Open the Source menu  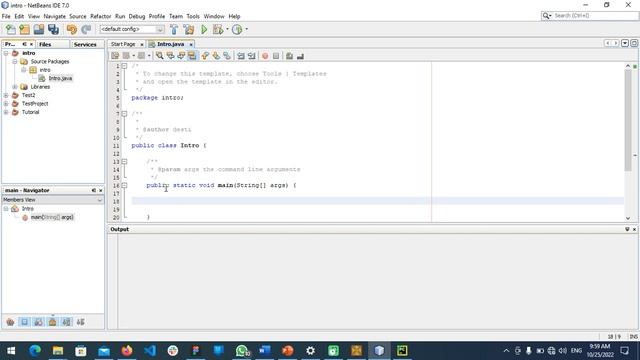[78, 16]
